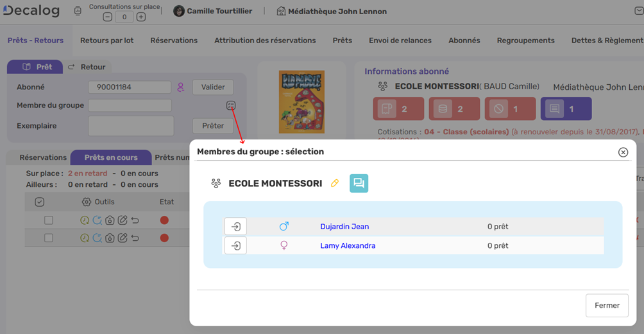Open the Réservations menu tab
This screenshot has width=644, height=334.
(174, 40)
